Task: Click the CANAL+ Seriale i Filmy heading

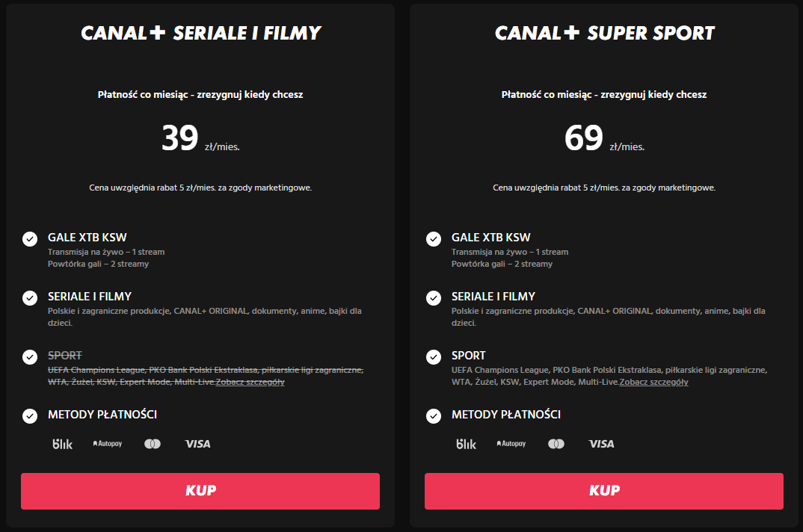Action: pos(200,33)
